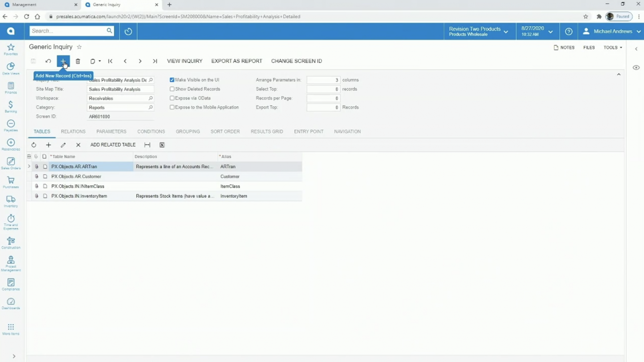Viewport: 644px width, 362px height.
Task: Uncheck Make Visible on the UI
Action: coord(172,80)
